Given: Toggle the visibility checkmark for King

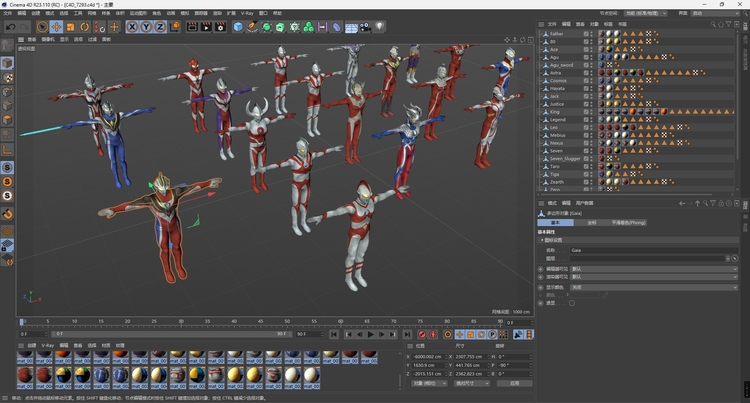Looking at the screenshot, I should click(586, 112).
